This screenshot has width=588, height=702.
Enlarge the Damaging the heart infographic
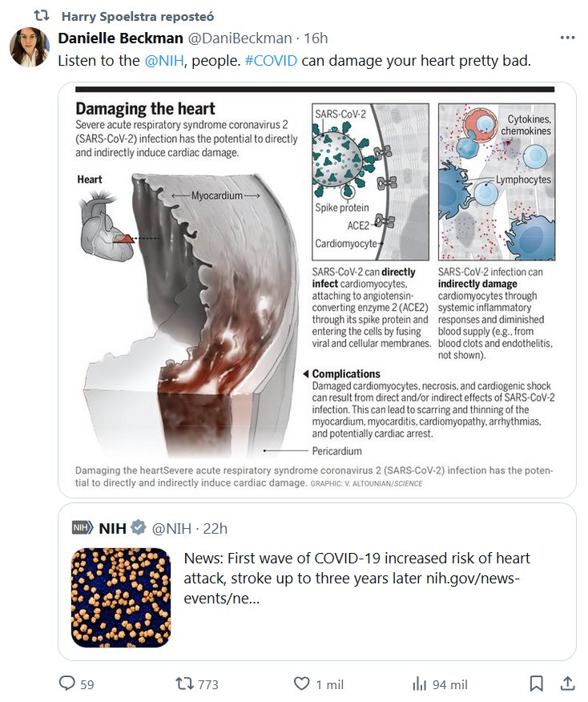click(x=316, y=288)
